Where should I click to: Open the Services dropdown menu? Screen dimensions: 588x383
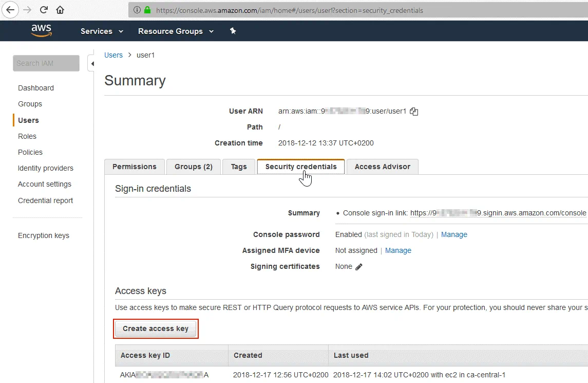tap(102, 31)
